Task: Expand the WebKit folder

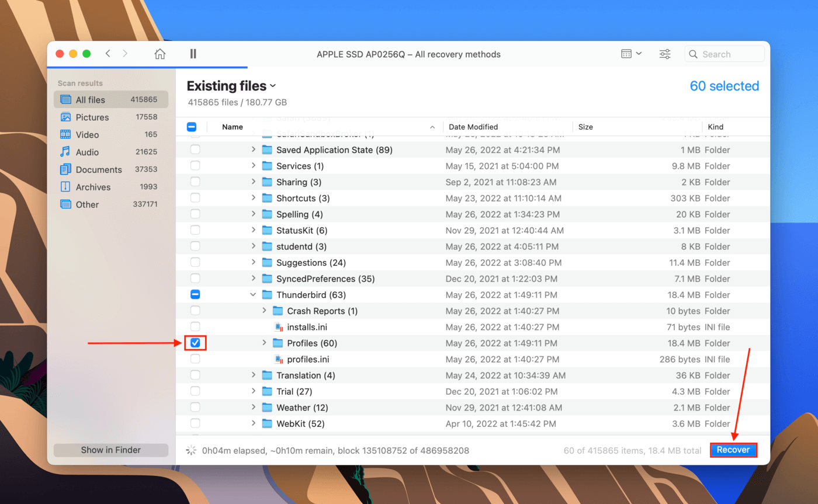Action: [253, 423]
